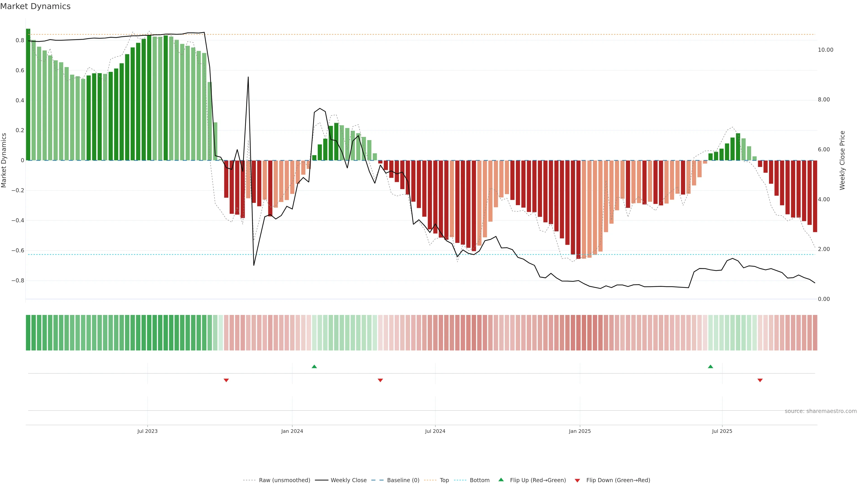Click the last red flip-down marker

(760, 380)
